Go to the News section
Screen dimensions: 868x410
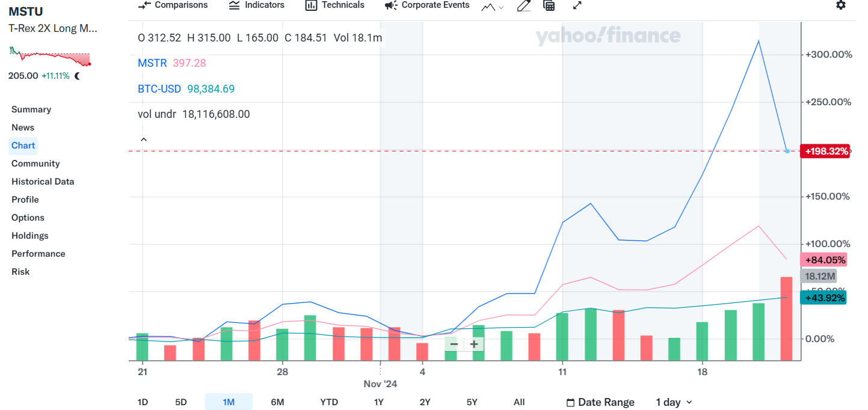[x=23, y=127]
